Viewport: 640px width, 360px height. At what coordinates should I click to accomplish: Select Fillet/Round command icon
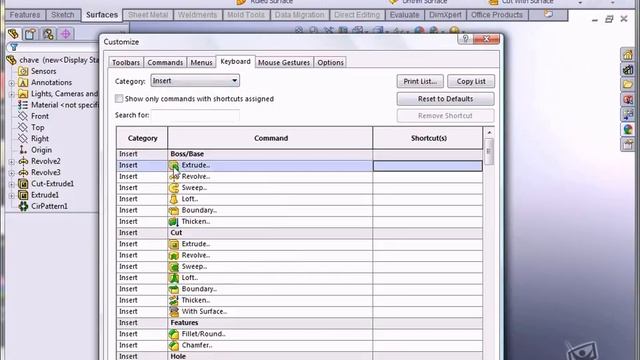point(174,334)
